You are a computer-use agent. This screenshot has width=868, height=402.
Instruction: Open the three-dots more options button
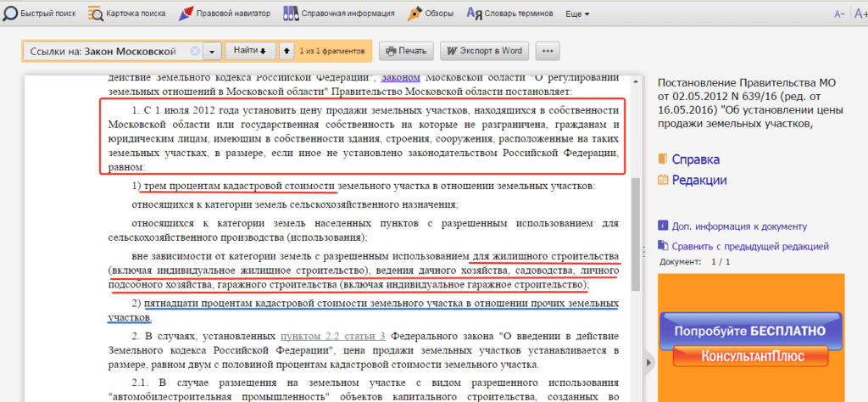(x=548, y=51)
